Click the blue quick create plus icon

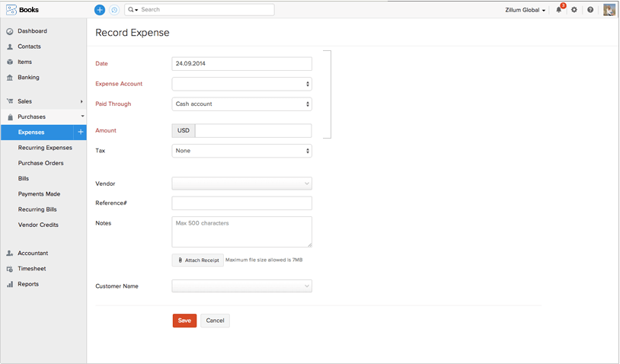point(100,10)
